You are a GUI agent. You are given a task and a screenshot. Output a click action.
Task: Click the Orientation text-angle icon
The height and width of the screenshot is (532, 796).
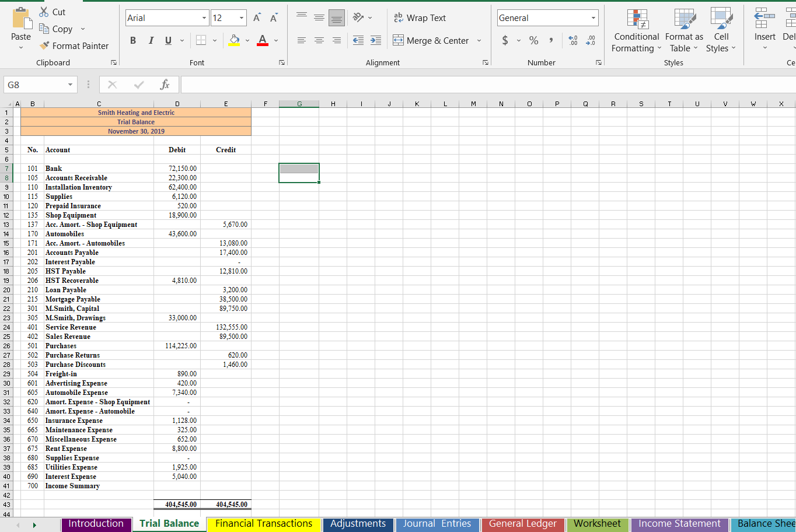(x=358, y=18)
